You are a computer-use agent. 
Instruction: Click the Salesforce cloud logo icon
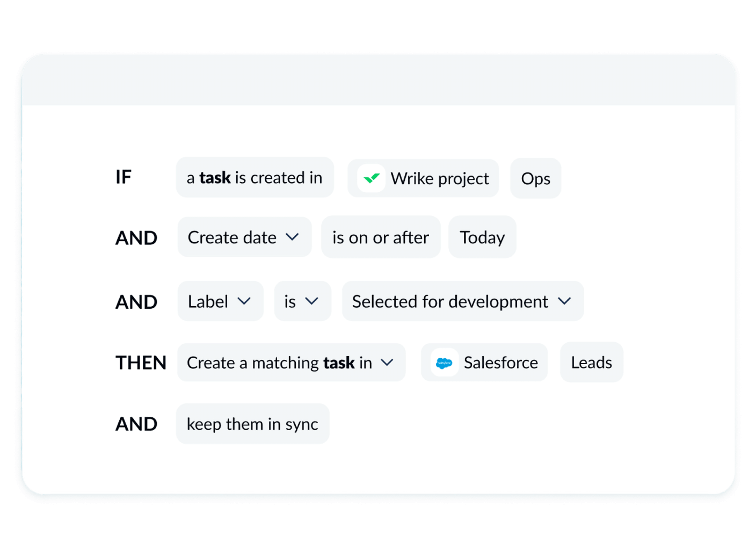click(x=444, y=363)
